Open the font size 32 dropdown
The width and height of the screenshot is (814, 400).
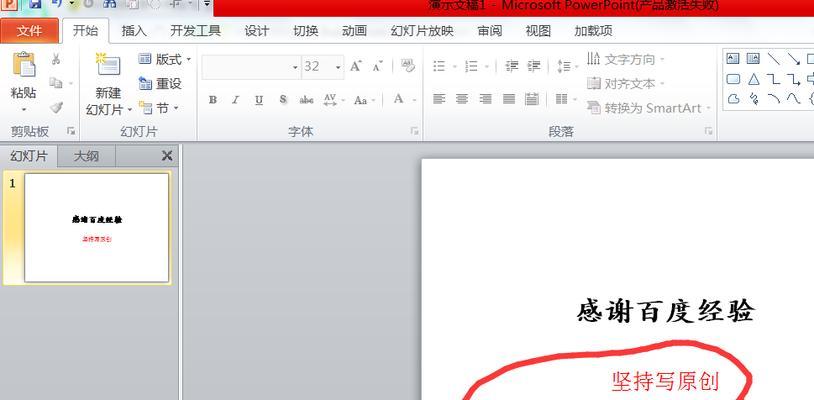338,67
